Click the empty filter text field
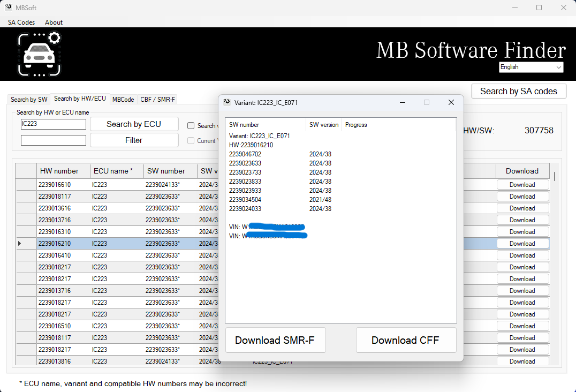 [x=54, y=140]
